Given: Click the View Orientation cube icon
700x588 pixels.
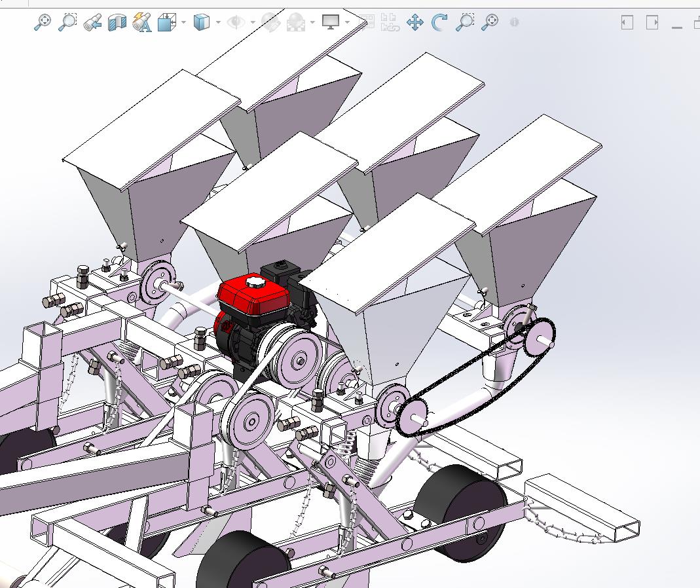Looking at the screenshot, I should [x=166, y=22].
